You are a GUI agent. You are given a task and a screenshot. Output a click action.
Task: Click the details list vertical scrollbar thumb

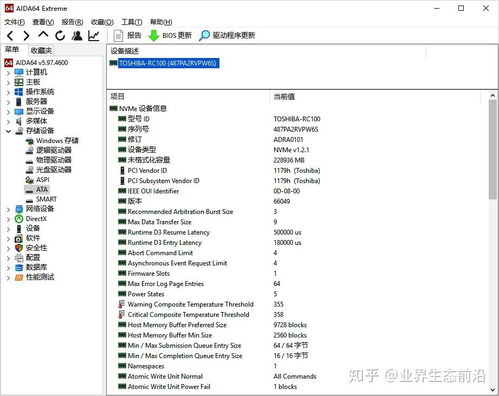(493, 150)
